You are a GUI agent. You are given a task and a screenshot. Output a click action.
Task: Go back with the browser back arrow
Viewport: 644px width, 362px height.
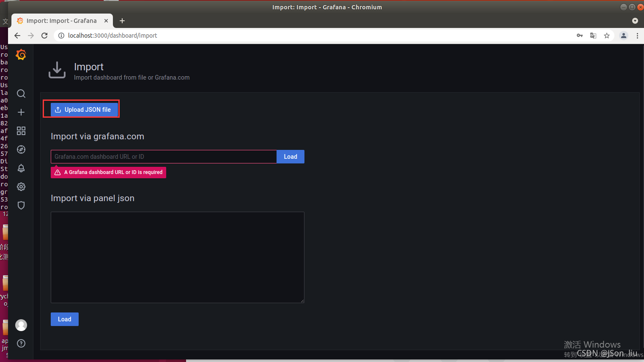click(17, 36)
